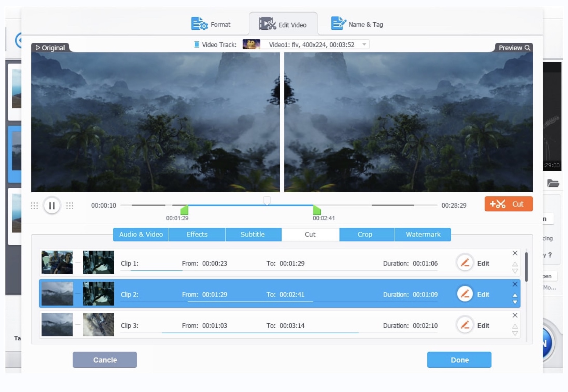This screenshot has width=568, height=392.
Task: Remove Clip 2 with its X icon
Action: coord(515,284)
